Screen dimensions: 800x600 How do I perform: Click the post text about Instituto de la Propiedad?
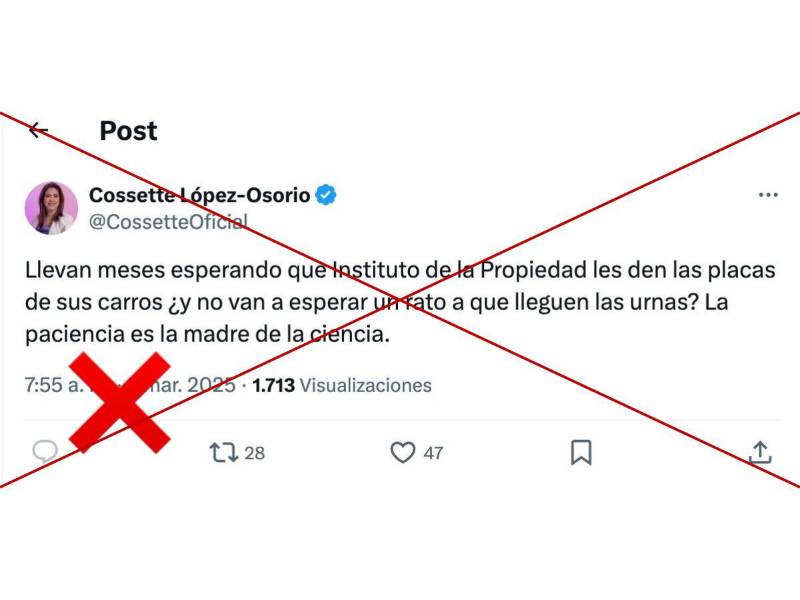(x=400, y=302)
